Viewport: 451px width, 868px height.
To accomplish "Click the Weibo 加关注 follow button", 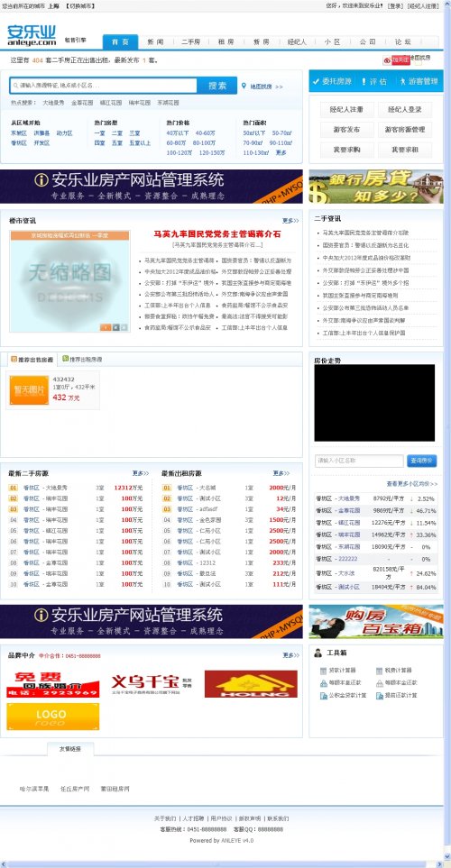I will pyautogui.click(x=396, y=59).
